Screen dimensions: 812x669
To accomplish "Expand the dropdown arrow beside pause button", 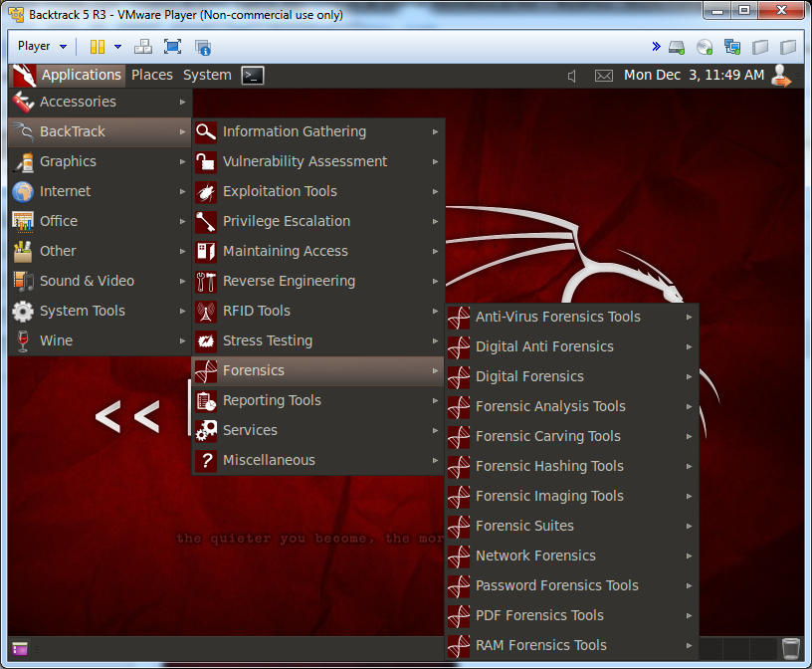I will [117, 47].
